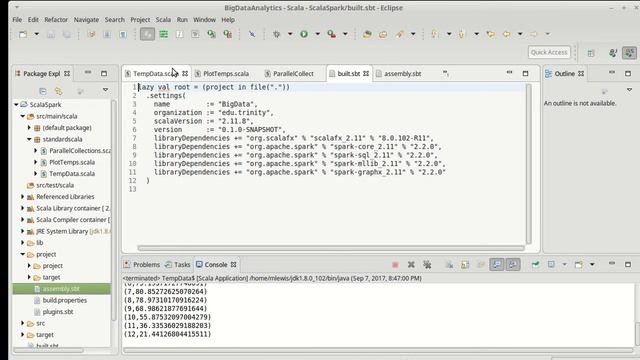Select build.properties in the tree

click(x=64, y=300)
